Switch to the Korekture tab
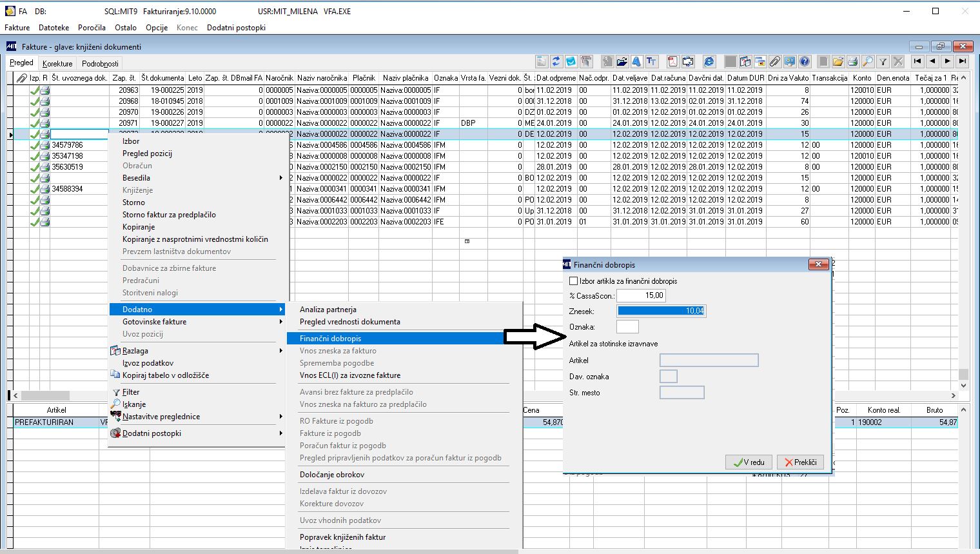This screenshot has height=554, width=980. coord(57,63)
